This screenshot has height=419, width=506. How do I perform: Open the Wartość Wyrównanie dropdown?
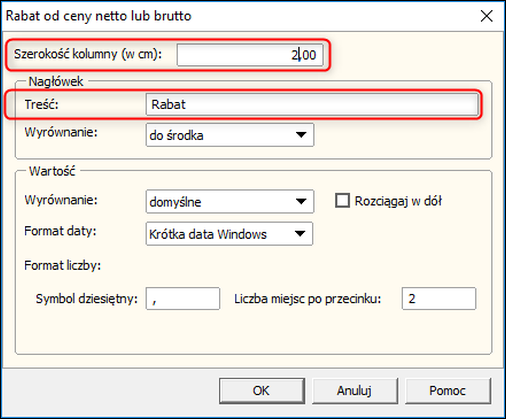pos(230,201)
